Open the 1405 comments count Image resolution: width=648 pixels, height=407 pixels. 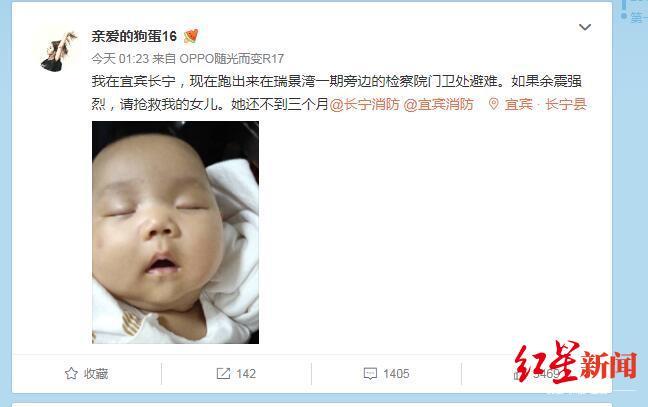tap(396, 374)
